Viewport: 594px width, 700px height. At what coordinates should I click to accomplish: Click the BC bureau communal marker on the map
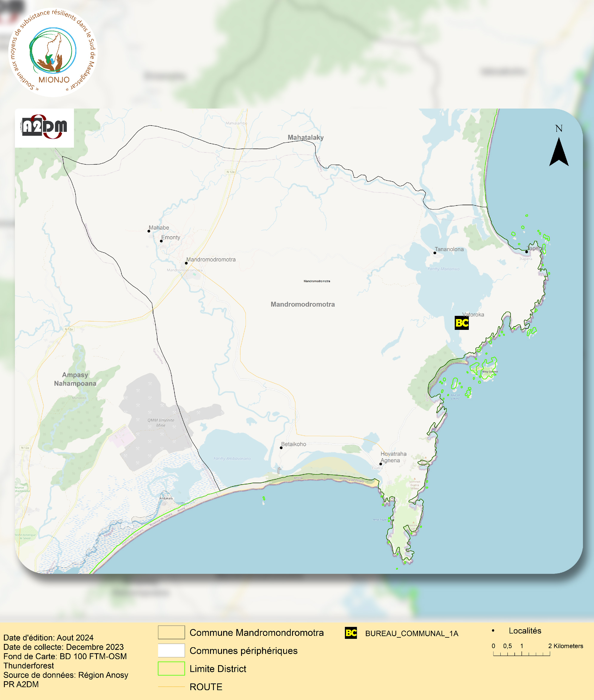point(462,323)
